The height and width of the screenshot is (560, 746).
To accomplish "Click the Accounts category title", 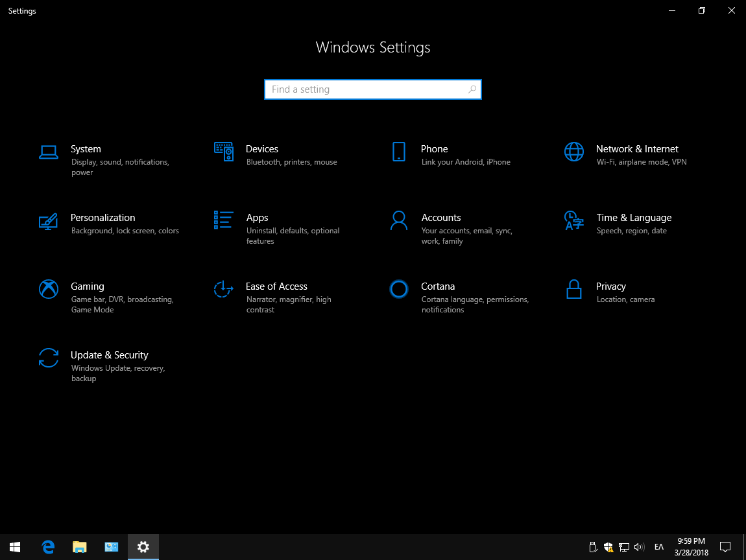I will (441, 218).
